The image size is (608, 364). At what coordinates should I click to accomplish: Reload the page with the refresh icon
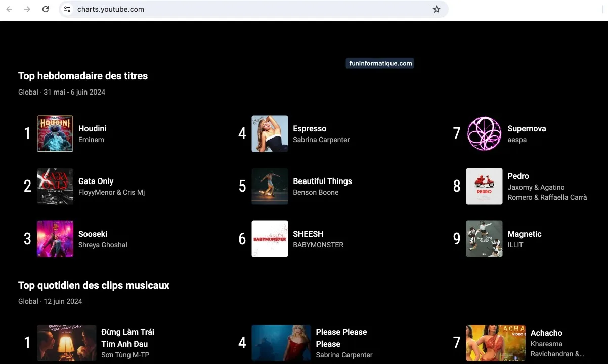46,9
